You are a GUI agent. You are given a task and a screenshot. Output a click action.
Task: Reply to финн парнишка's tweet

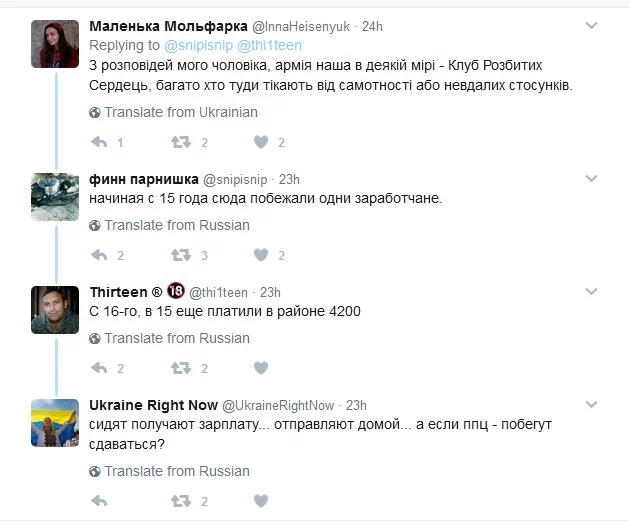(x=98, y=255)
